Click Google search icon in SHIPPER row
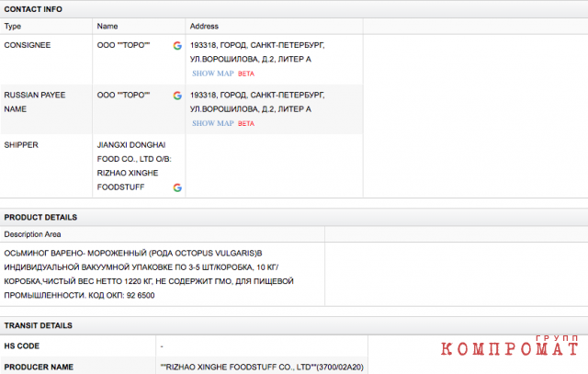Screen dimensions: 588x374 tap(177, 187)
